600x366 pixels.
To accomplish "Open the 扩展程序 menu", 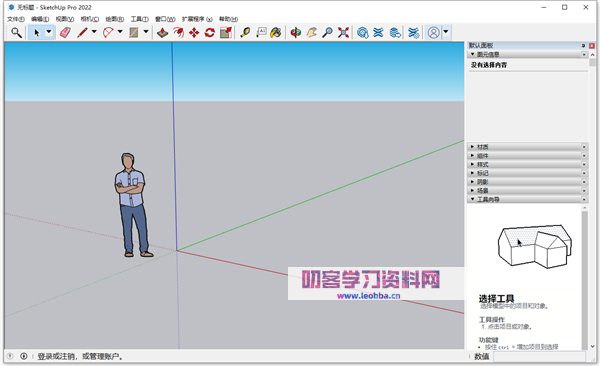I will click(x=197, y=19).
